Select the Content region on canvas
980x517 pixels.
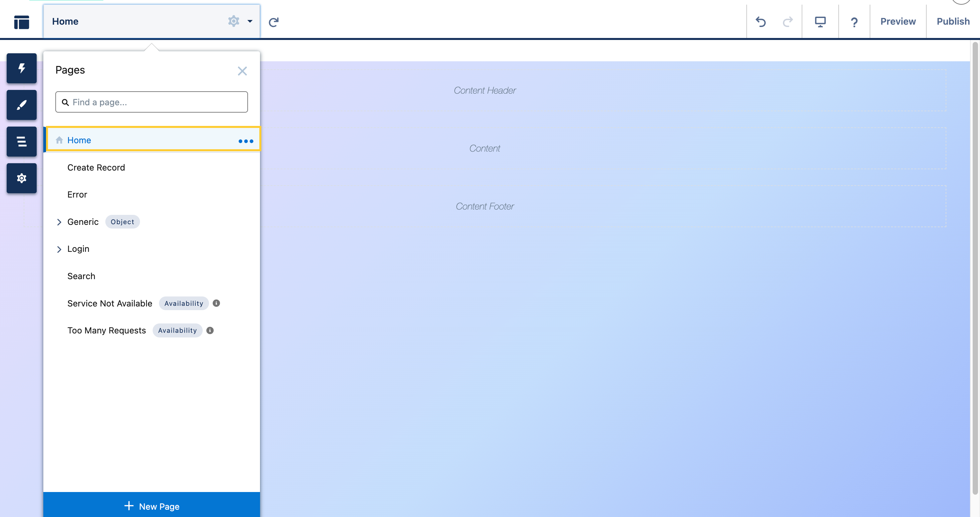pyautogui.click(x=485, y=148)
